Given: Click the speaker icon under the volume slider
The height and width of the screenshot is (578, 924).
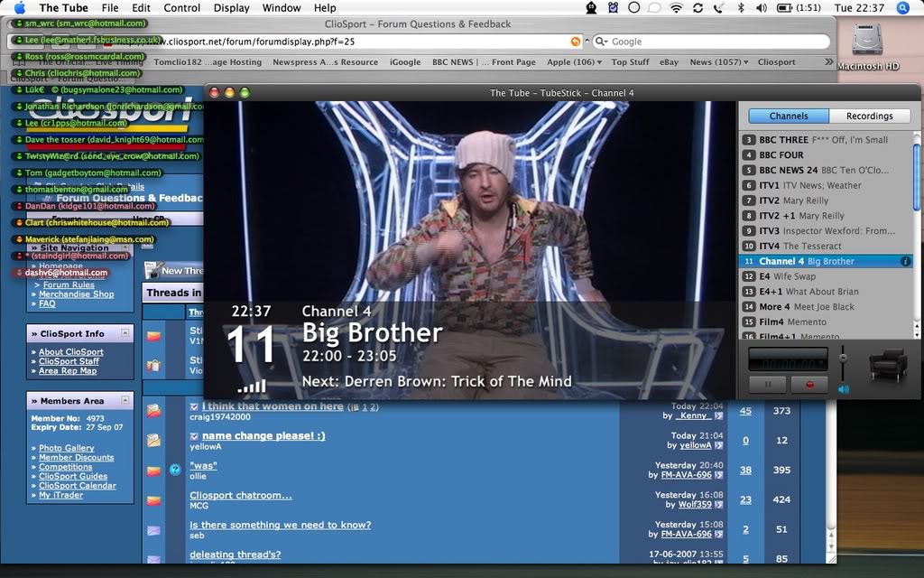Looking at the screenshot, I should click(844, 389).
